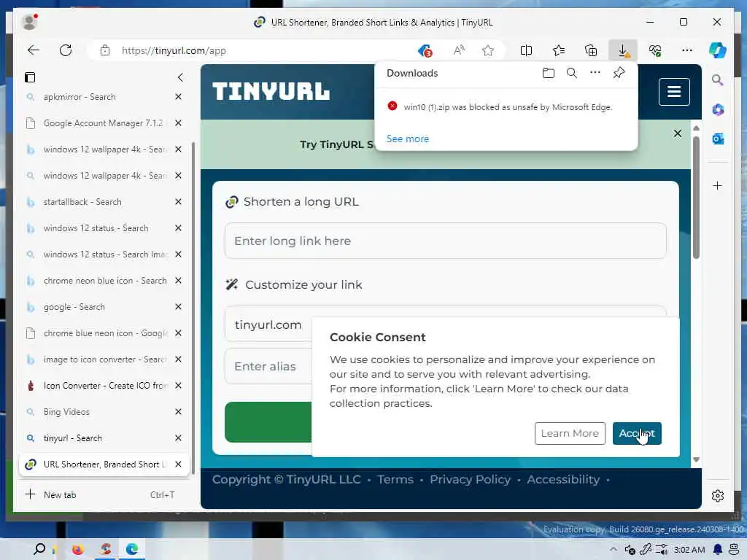Open Windows taskbar search
The width and height of the screenshot is (747, 560).
coord(39,549)
